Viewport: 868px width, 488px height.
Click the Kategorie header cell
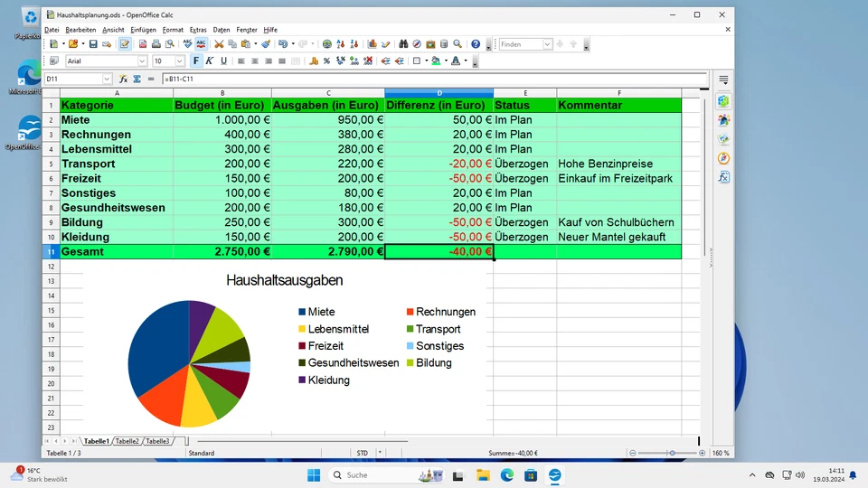point(116,106)
